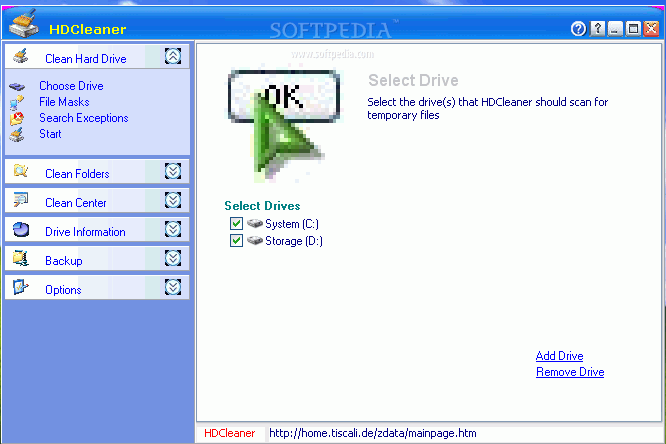Click the red HDCleaner status bar label
Image resolution: width=666 pixels, height=444 pixels.
coord(229,433)
